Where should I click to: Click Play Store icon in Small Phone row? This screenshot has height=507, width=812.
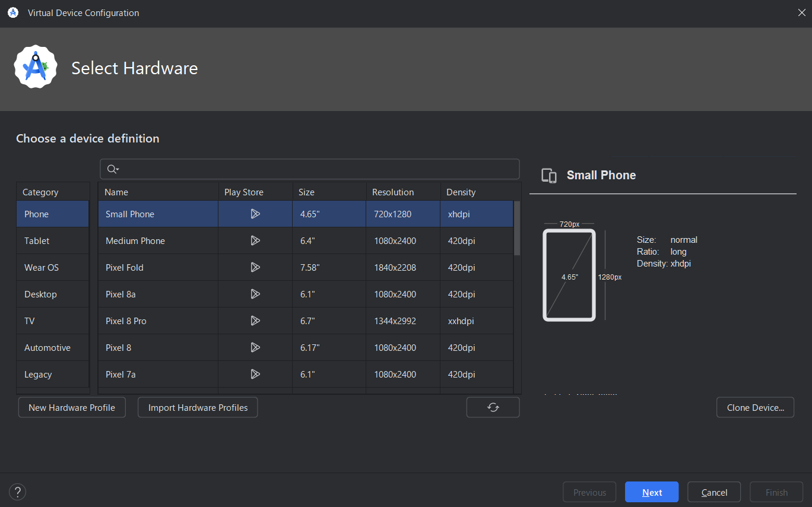[x=255, y=214]
